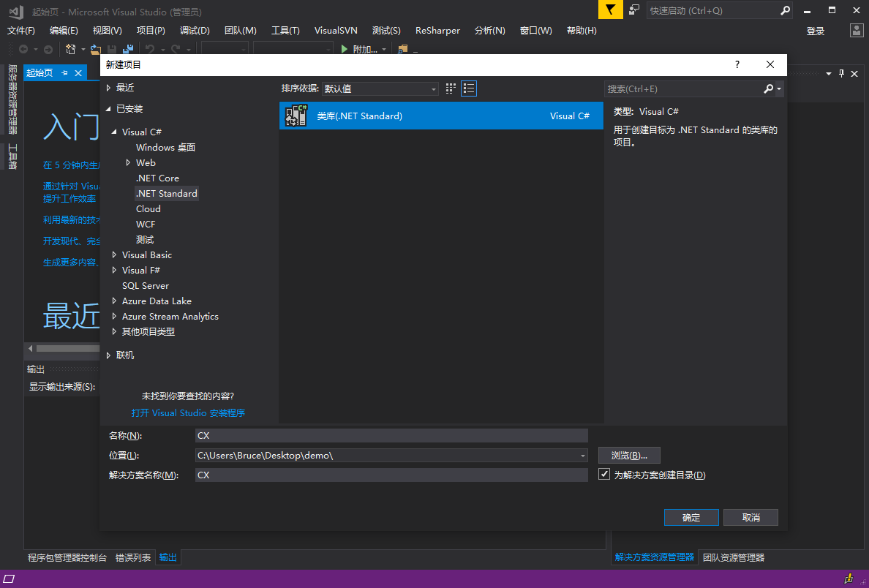This screenshot has width=869, height=588.
Task: Click the 确定 button
Action: (x=692, y=518)
